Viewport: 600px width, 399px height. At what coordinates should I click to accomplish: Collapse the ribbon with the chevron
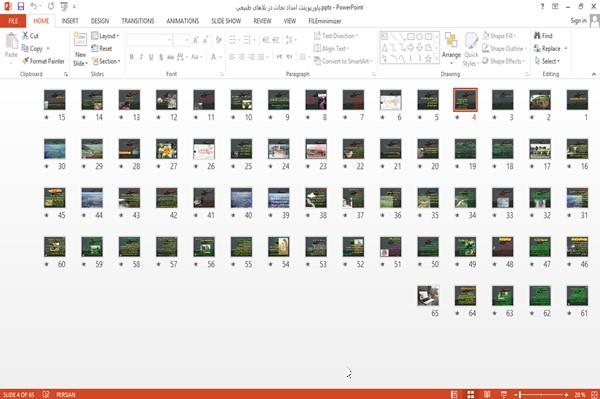[594, 74]
